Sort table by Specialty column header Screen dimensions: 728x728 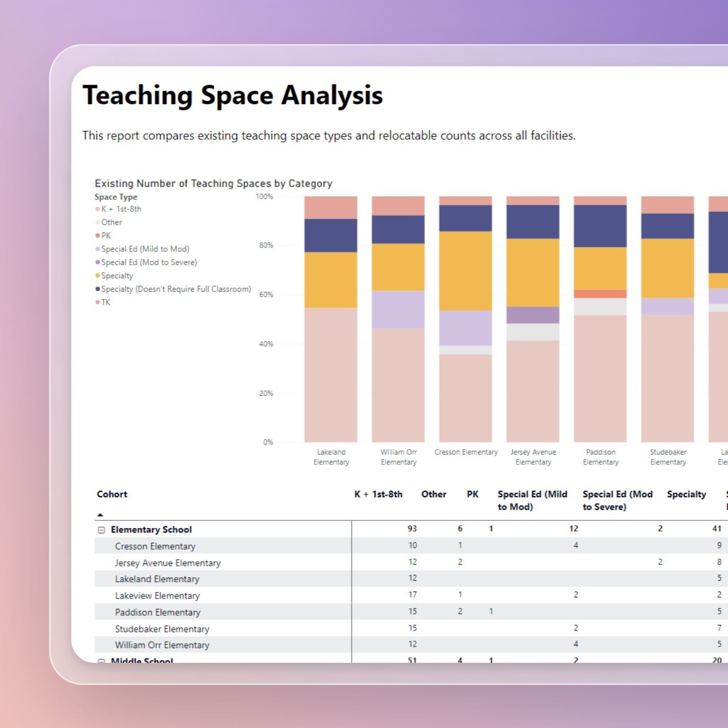tap(686, 495)
